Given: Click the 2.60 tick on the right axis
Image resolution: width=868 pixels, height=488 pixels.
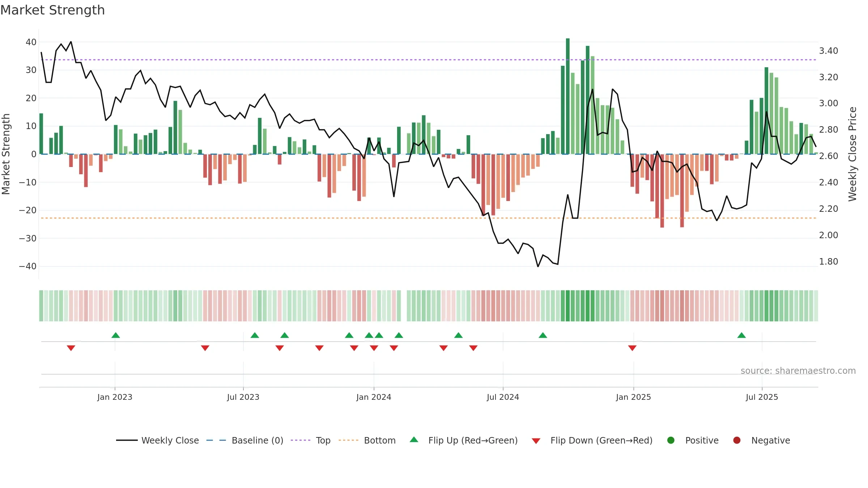Looking at the screenshot, I should 829,156.
